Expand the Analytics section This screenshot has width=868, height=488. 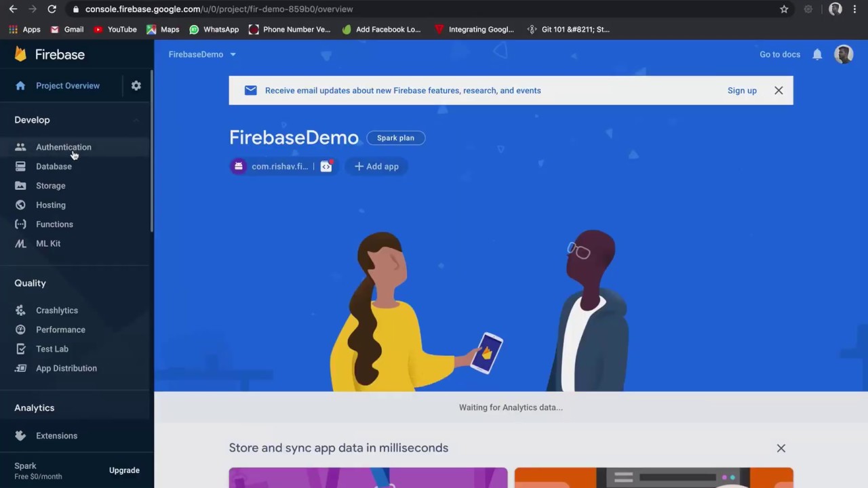click(x=35, y=408)
